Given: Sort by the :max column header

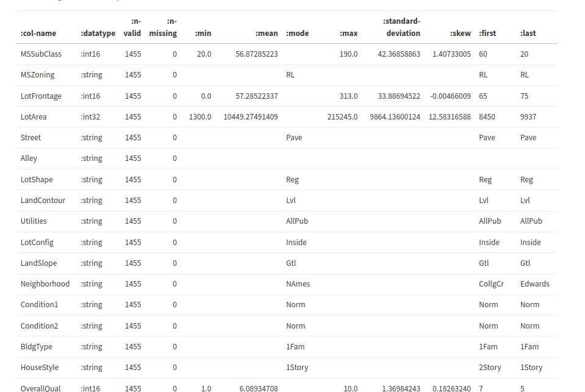Looking at the screenshot, I should [x=348, y=34].
